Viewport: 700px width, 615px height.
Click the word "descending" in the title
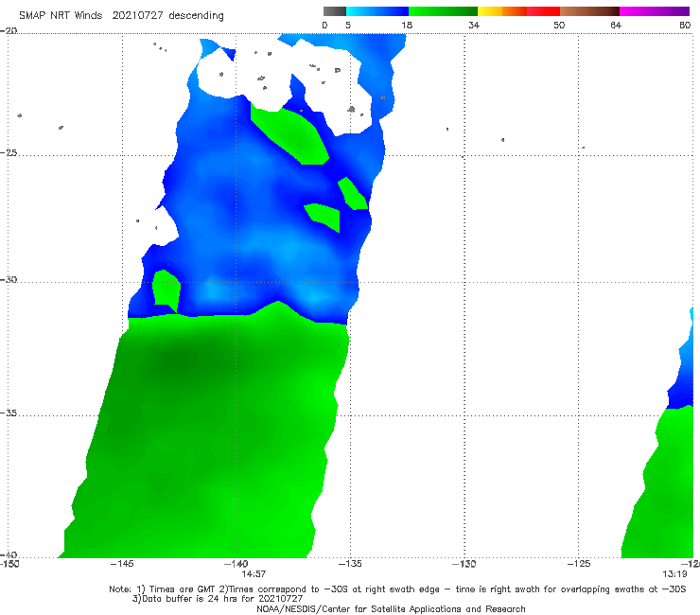point(197,16)
